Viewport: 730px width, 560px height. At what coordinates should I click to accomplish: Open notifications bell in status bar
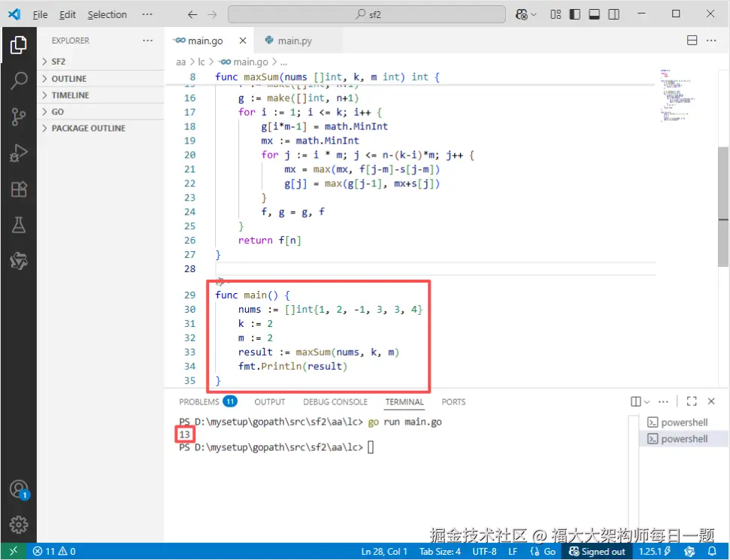point(712,551)
